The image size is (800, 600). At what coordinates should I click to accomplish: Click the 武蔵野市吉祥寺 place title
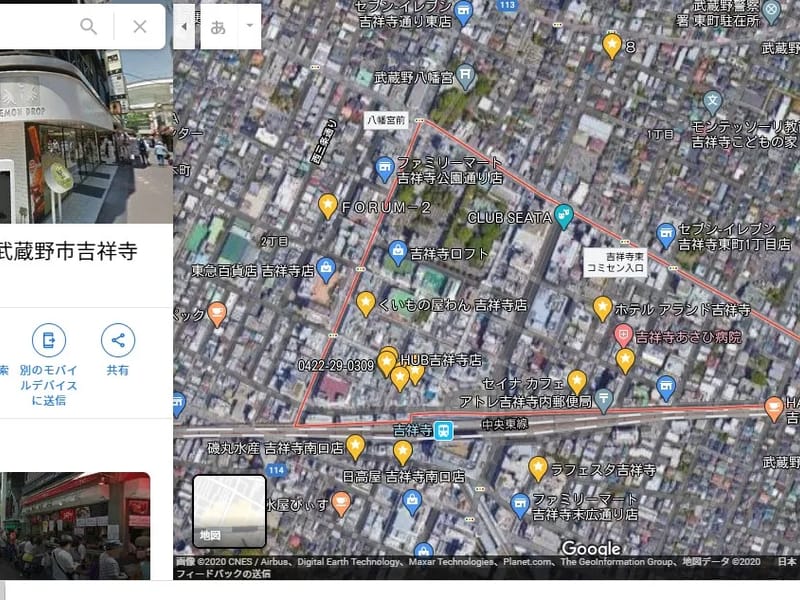[x=68, y=251]
